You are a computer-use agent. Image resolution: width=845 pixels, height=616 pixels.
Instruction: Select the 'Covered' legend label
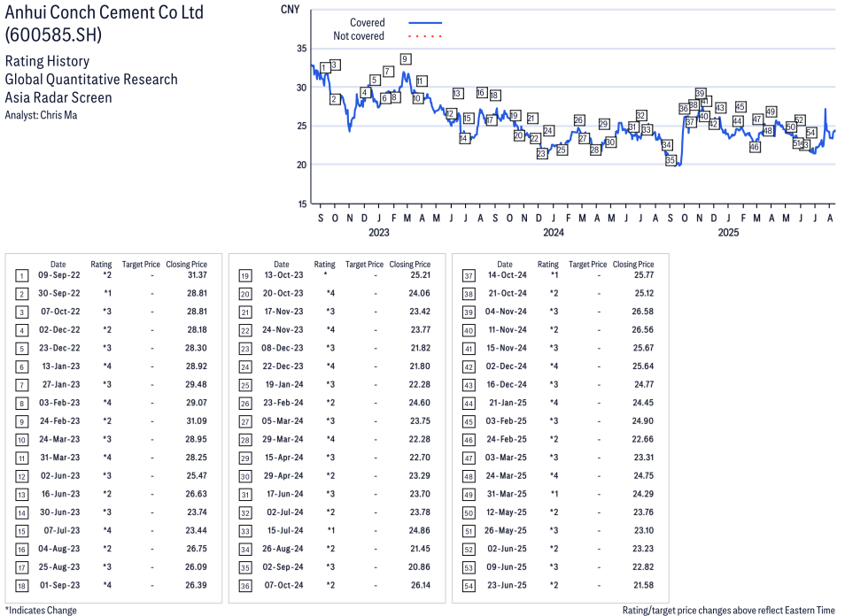tap(367, 23)
